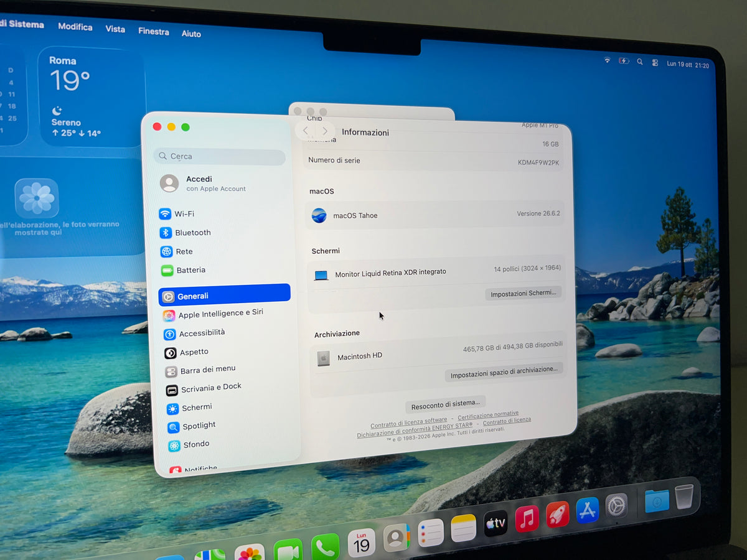
Task: Click Monitor Liquid Retina XDR integrato
Action: pyautogui.click(x=390, y=273)
